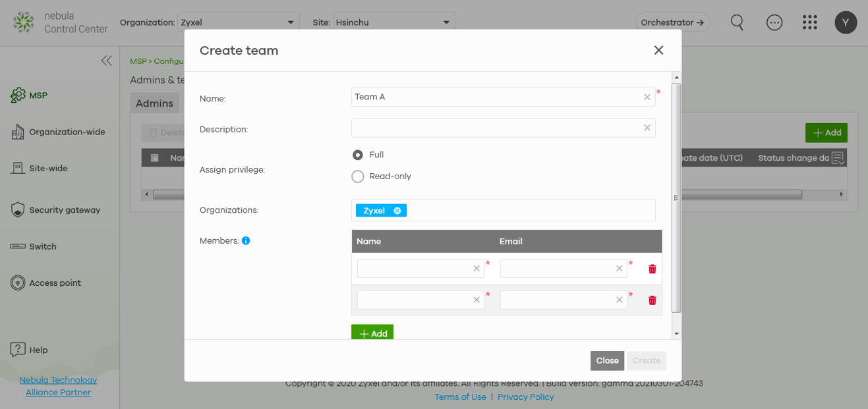Clear the second member's email field
Viewport: 868px width, 409px height.
[x=620, y=300]
